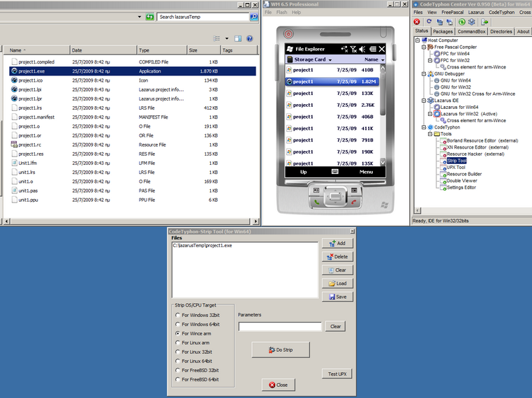Image resolution: width=532 pixels, height=398 pixels.
Task: Click the Type column header in Explorer
Action: (x=162, y=50)
